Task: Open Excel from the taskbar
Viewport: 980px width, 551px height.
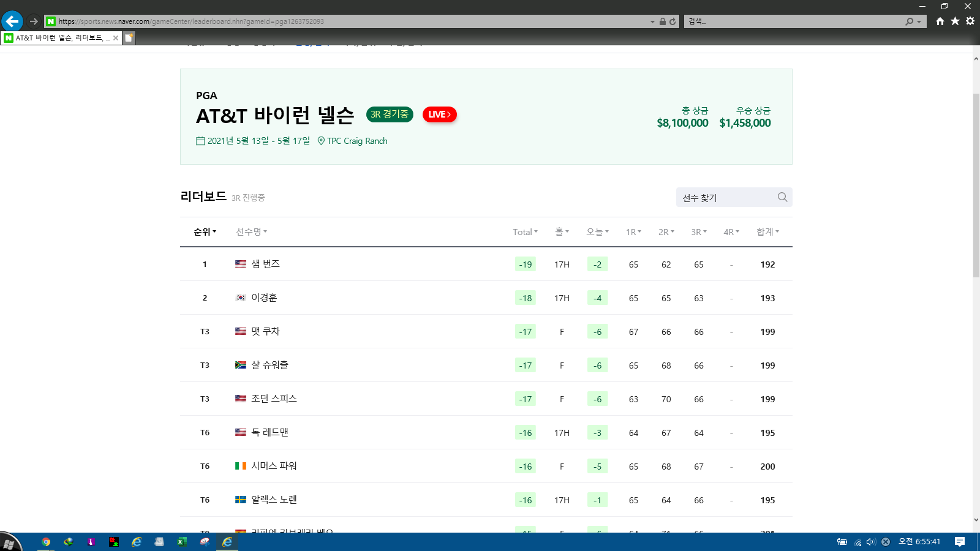Action: (182, 542)
